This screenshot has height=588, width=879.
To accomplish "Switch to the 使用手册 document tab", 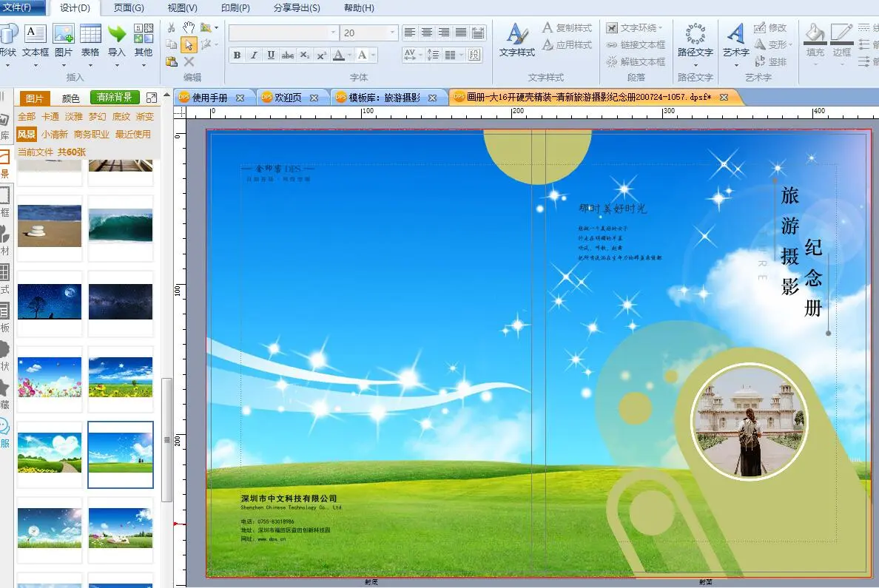I will click(209, 98).
